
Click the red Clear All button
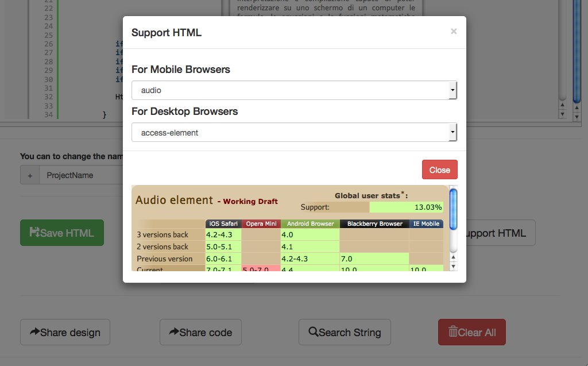point(472,332)
